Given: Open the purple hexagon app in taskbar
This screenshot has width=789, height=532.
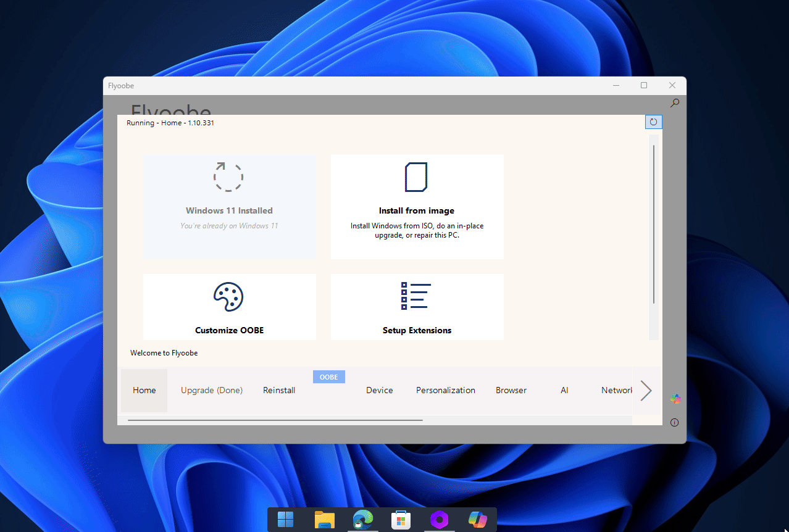Looking at the screenshot, I should pos(439,520).
